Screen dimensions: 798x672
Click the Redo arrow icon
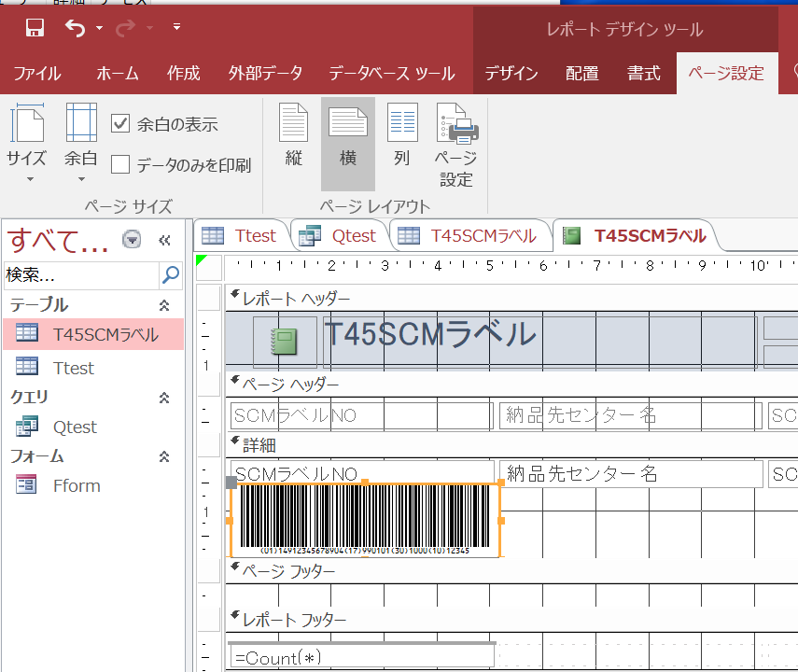(x=125, y=27)
